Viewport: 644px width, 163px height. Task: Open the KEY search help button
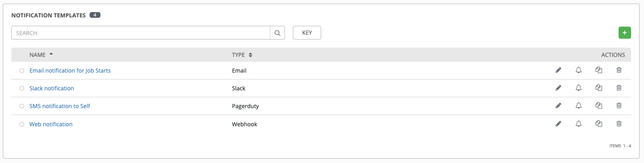click(307, 33)
